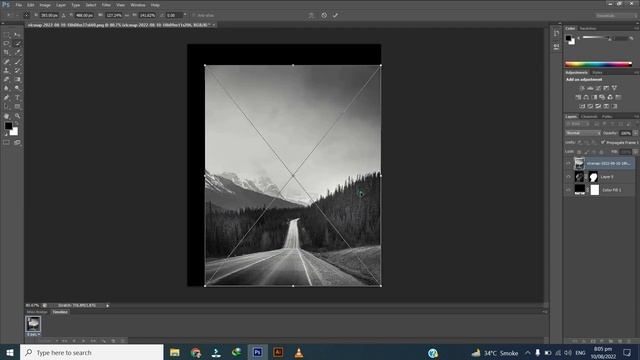Hide the top image layer

[x=568, y=163]
